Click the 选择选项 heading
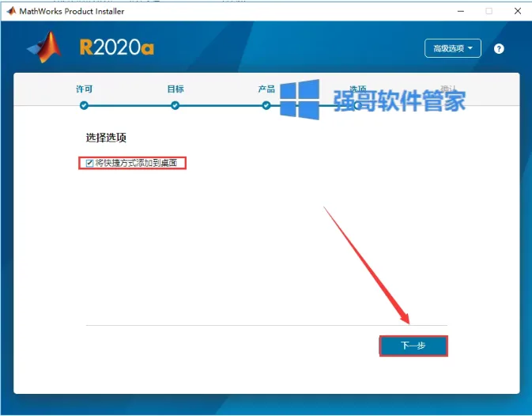The height and width of the screenshot is (416, 532). click(106, 138)
